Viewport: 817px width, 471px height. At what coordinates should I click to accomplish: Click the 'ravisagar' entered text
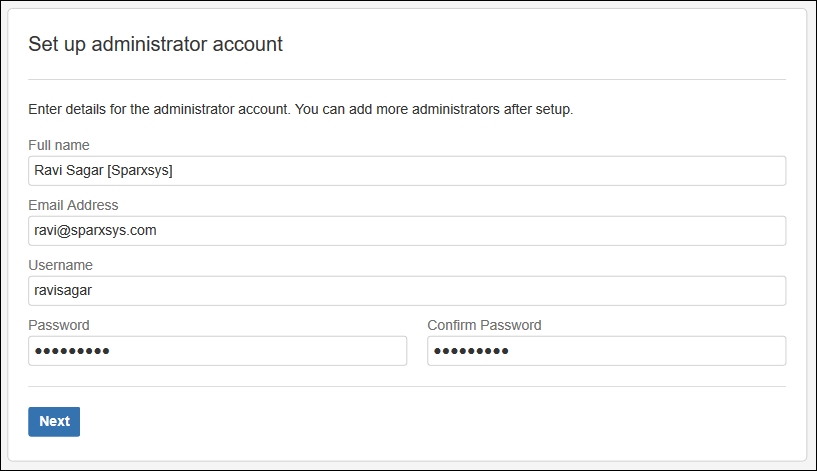[63, 290]
